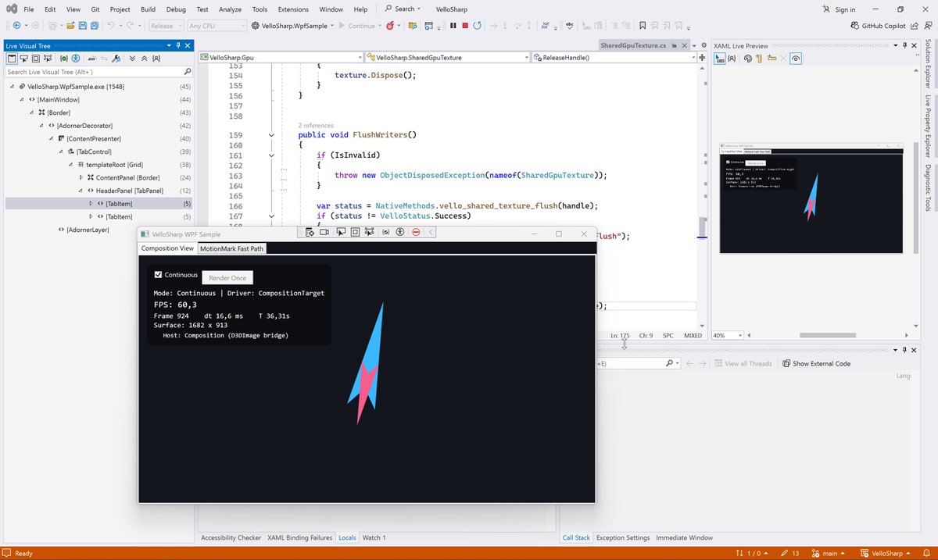Viewport: 938px width, 560px height.
Task: Collapse the [MainWindow] tree node
Action: [x=22, y=100]
